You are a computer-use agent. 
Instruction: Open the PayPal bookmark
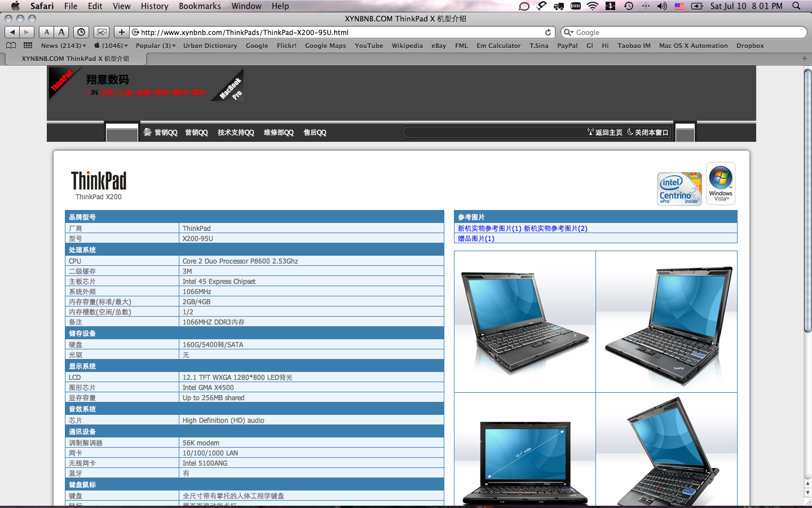(x=567, y=46)
